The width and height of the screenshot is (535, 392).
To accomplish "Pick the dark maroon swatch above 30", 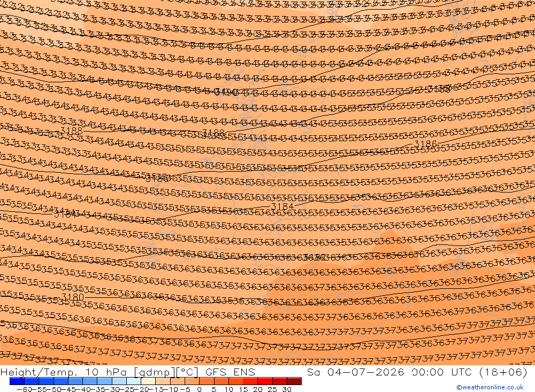I will click(x=294, y=381).
